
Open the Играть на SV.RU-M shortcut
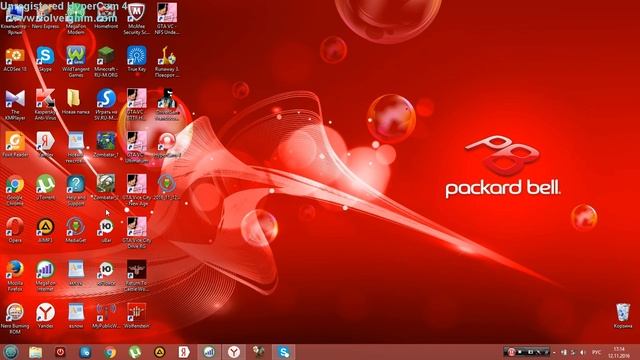coord(106,104)
